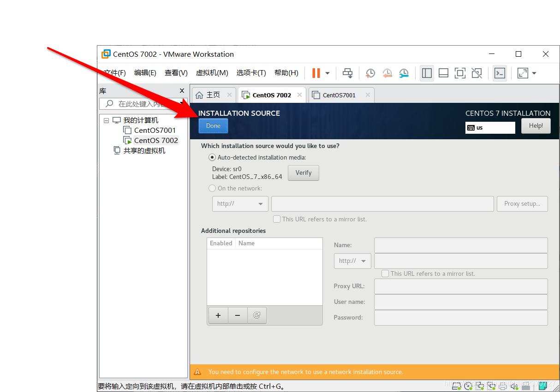
Task: Click the hard disk status icon
Action: (457, 386)
